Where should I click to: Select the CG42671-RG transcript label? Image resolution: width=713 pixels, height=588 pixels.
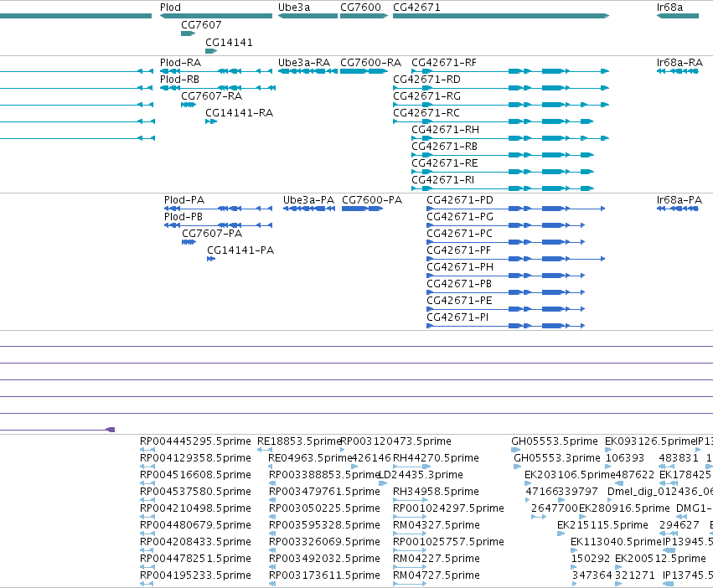[426, 96]
